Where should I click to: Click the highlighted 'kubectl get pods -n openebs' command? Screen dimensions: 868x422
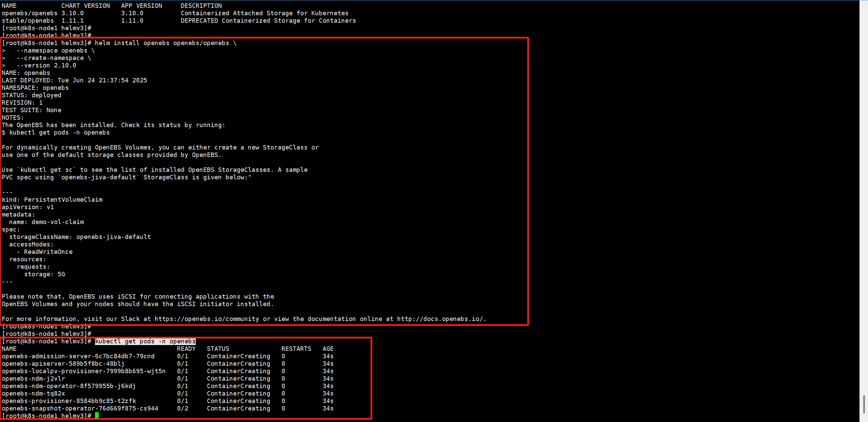coord(145,341)
